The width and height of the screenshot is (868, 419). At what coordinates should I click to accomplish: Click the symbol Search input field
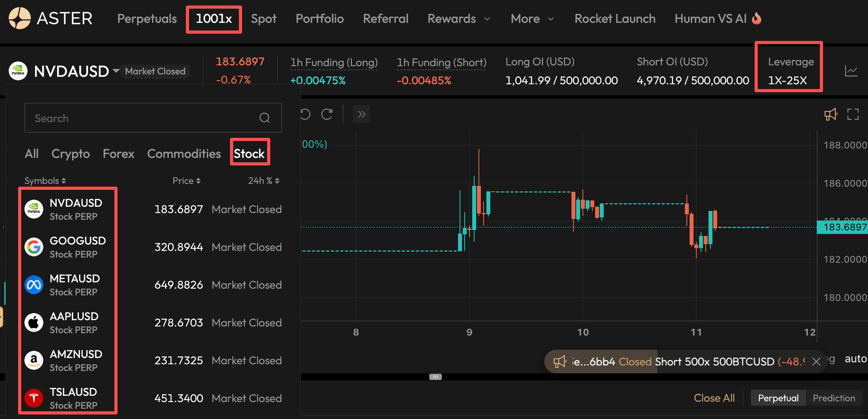142,118
